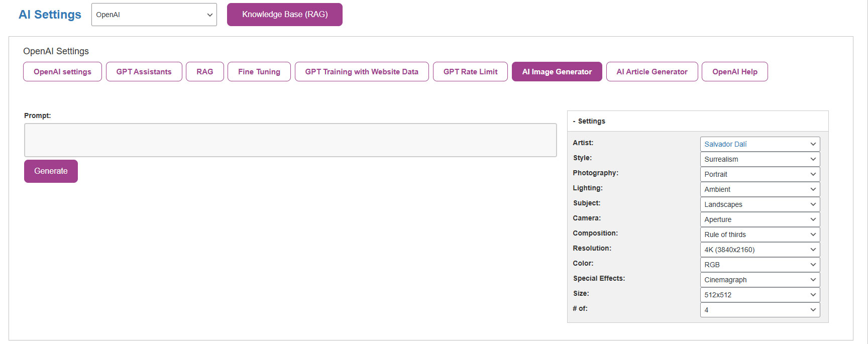The image size is (868, 344).
Task: Open the GPT Assistants tab
Action: pyautogui.click(x=144, y=72)
